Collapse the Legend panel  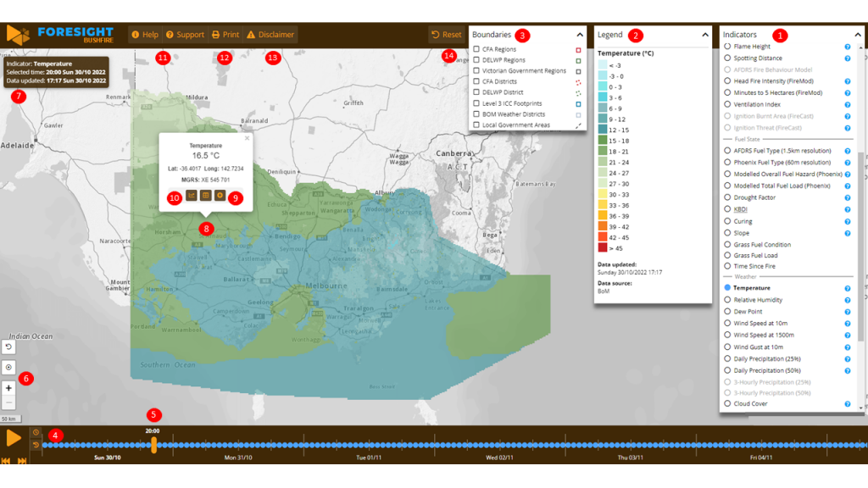click(x=704, y=35)
